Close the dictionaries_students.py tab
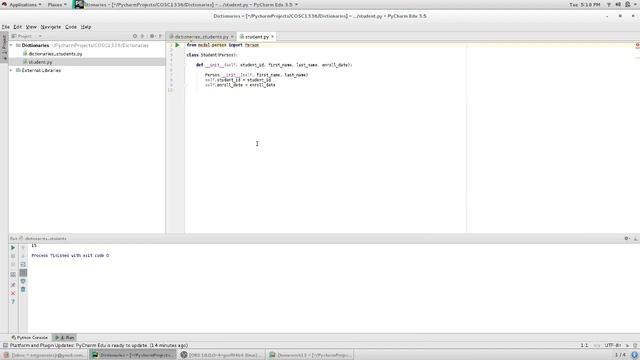 coord(232,37)
